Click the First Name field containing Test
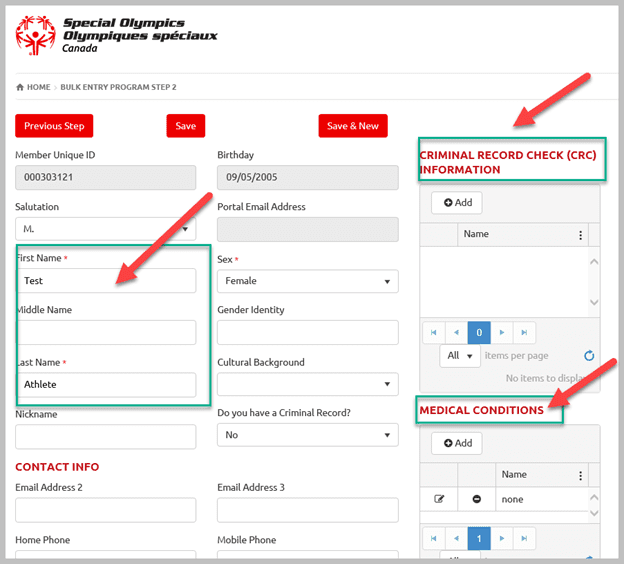 (107, 281)
